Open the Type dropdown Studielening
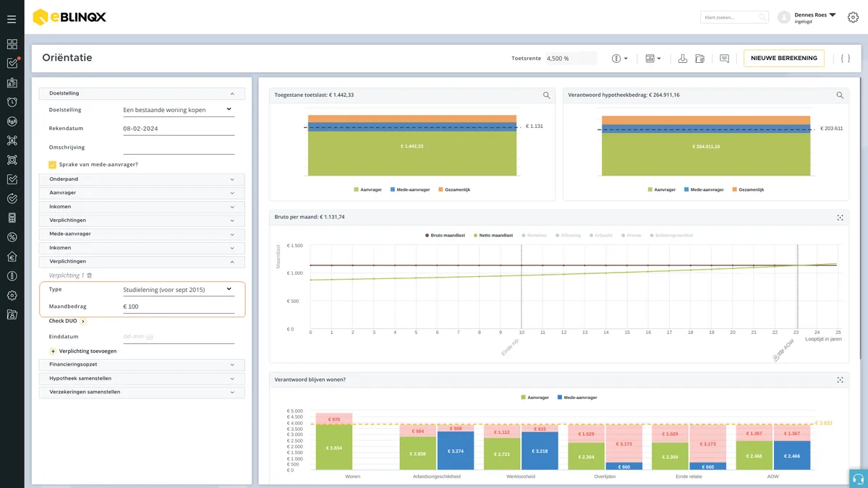The image size is (868, 488). point(179,289)
